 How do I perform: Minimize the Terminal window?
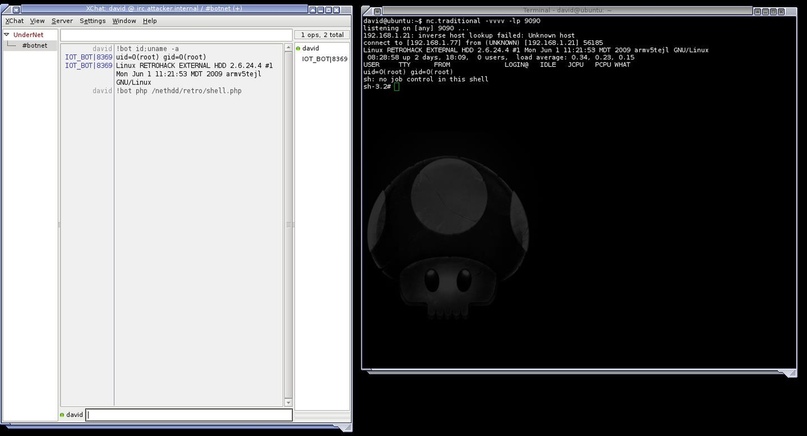tap(765, 11)
